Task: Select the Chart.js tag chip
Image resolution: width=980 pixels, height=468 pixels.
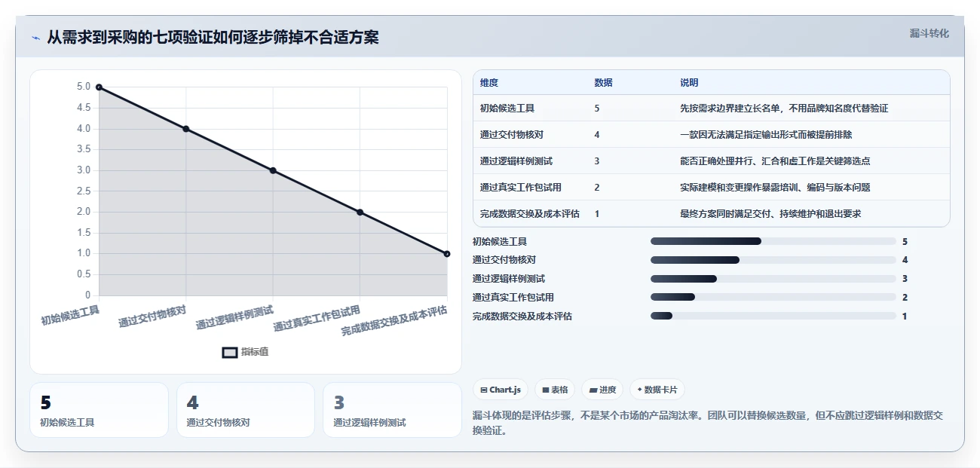Action: click(501, 390)
